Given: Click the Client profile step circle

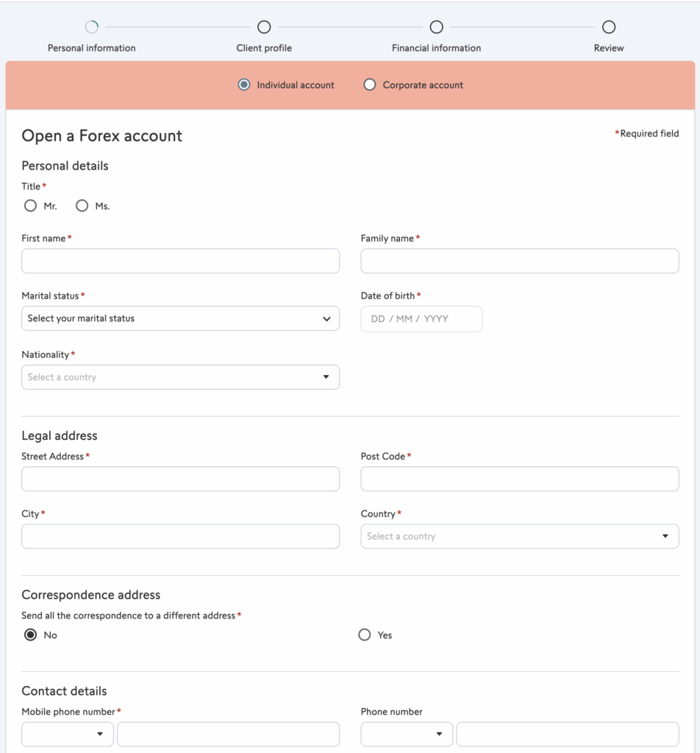Looking at the screenshot, I should 264,27.
